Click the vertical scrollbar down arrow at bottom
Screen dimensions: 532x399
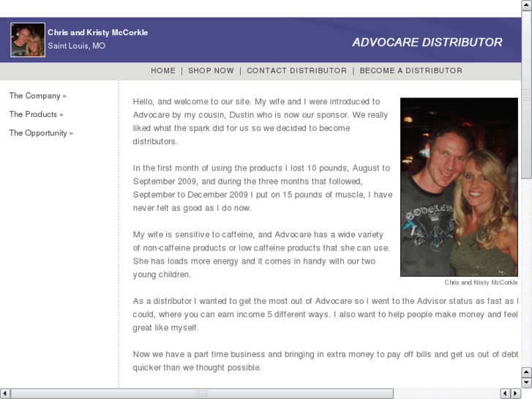pos(527,382)
